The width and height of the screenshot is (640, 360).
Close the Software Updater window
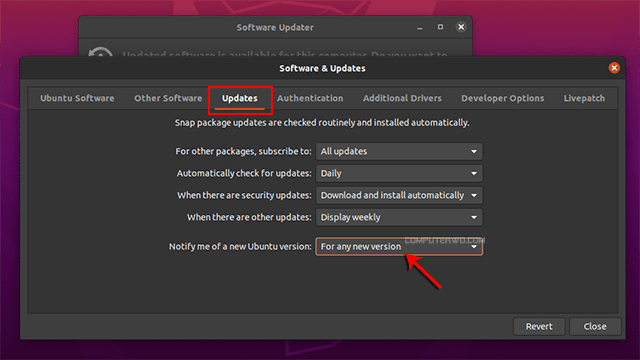(x=461, y=27)
